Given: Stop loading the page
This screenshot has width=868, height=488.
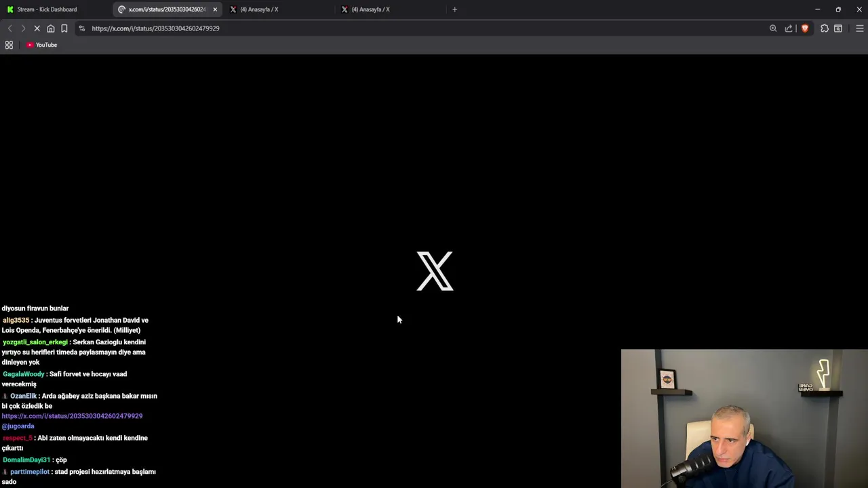Looking at the screenshot, I should (37, 28).
